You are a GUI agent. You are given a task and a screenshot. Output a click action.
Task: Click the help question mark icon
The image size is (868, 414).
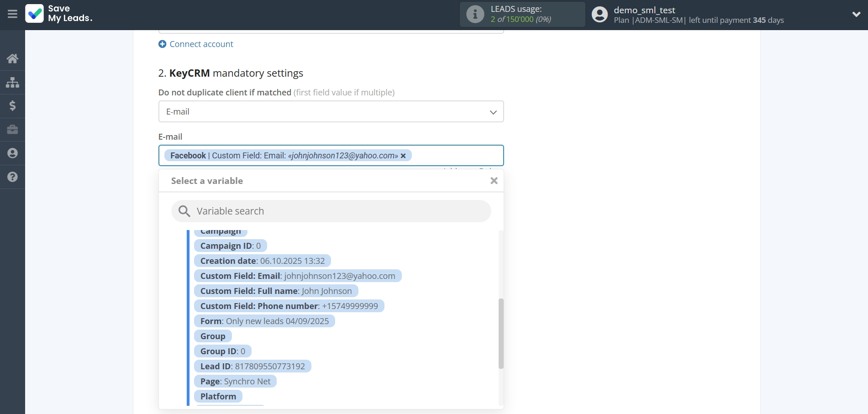click(x=12, y=177)
